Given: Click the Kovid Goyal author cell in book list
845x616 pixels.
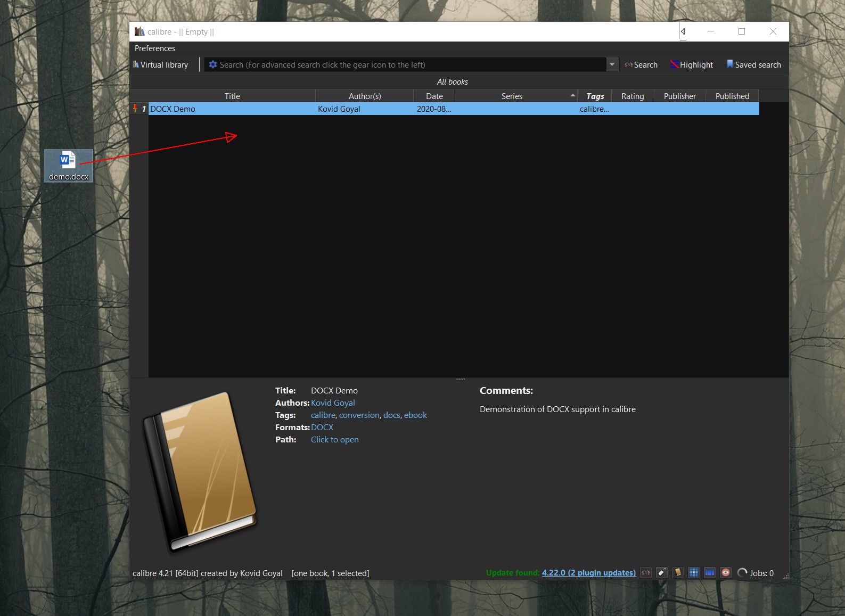Looking at the screenshot, I should [365, 109].
